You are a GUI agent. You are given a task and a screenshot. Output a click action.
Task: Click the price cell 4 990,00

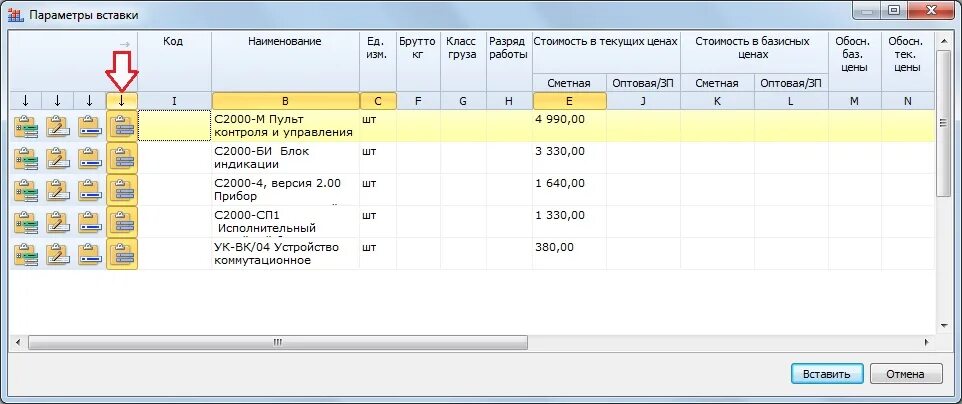click(569, 126)
